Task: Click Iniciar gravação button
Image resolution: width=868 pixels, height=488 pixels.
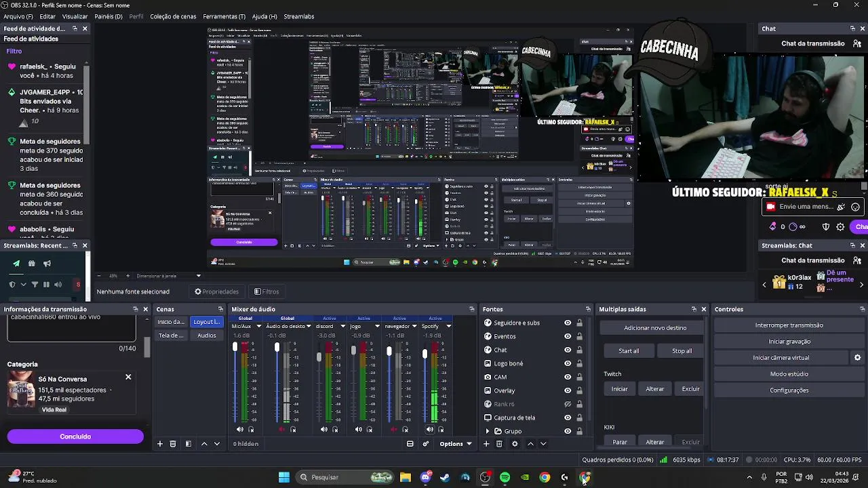Action: [x=789, y=342]
